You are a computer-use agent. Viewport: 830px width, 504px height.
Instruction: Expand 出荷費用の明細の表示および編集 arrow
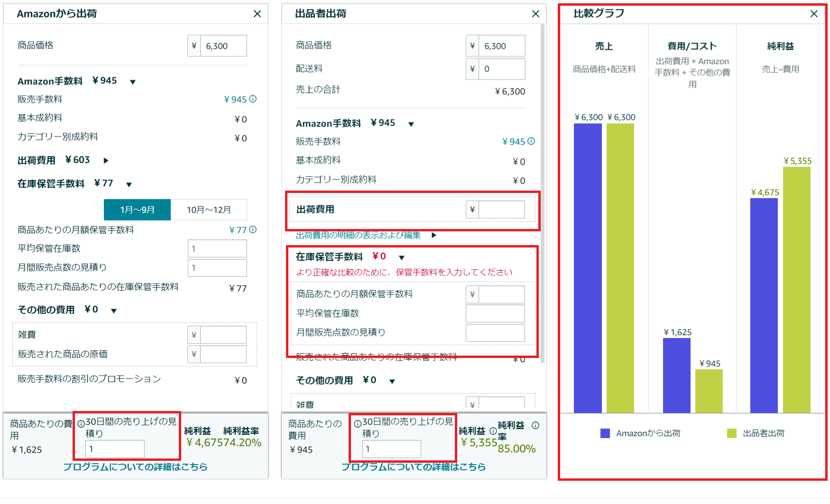(433, 235)
